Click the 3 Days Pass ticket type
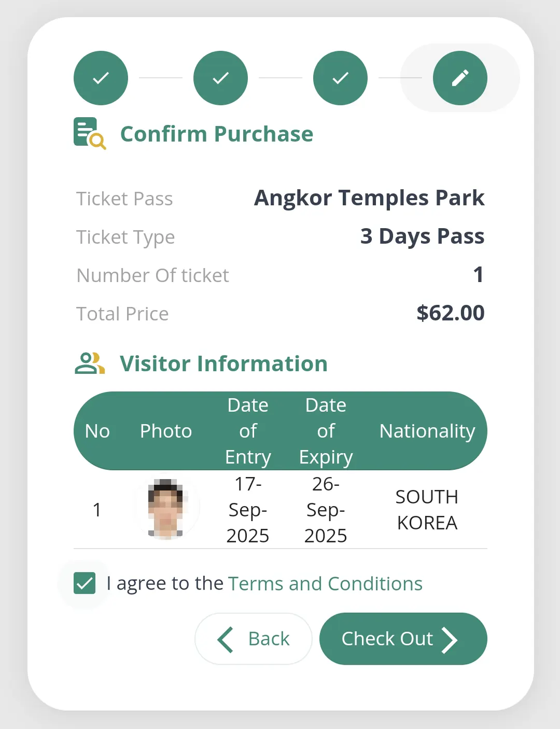This screenshot has height=729, width=560. pyautogui.click(x=422, y=236)
